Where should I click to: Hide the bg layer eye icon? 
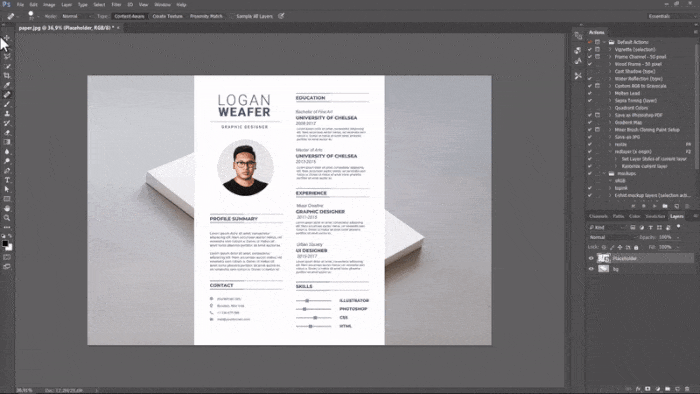(591, 269)
